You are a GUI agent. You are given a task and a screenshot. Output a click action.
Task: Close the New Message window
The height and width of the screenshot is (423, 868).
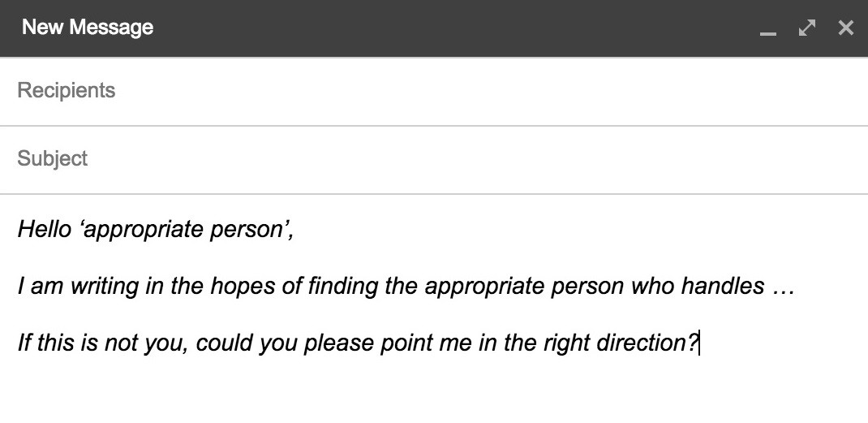(x=845, y=28)
